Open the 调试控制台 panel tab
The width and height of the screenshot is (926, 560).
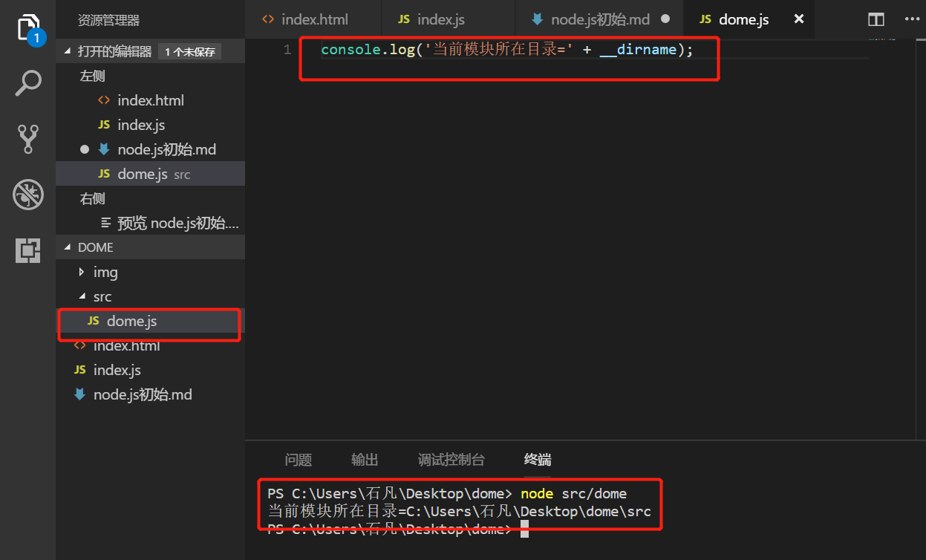tap(451, 460)
